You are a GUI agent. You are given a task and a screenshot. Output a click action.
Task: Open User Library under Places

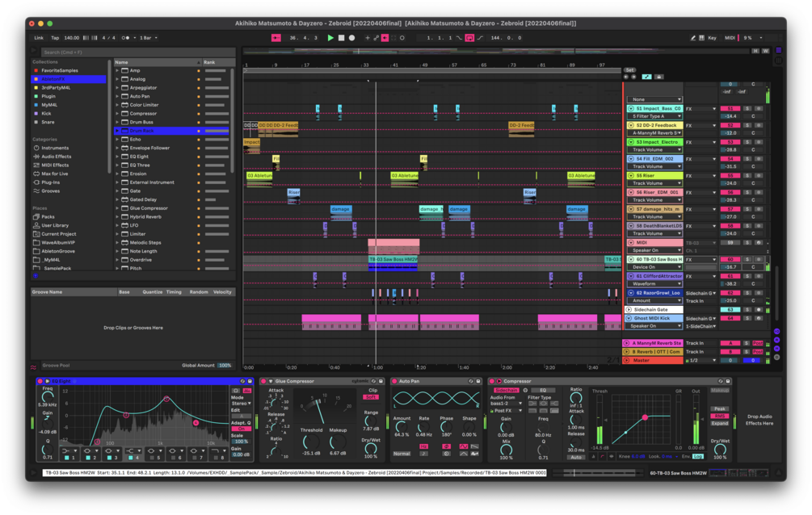(55, 225)
